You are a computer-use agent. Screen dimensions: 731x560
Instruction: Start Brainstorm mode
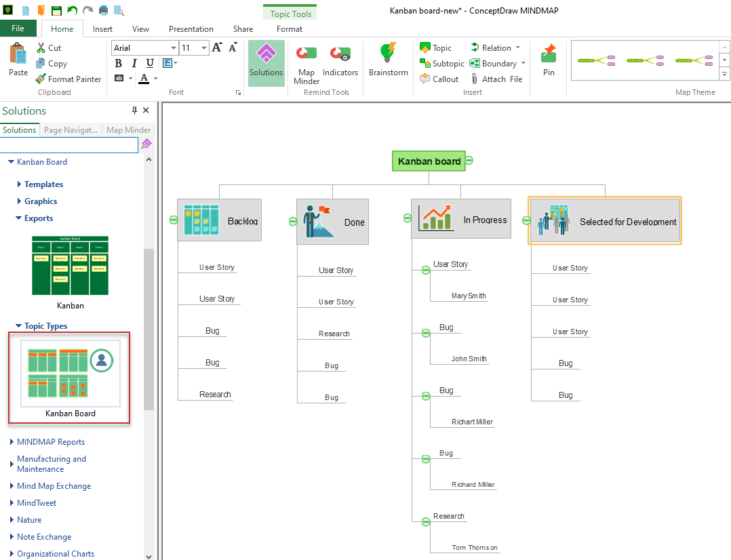click(x=389, y=62)
